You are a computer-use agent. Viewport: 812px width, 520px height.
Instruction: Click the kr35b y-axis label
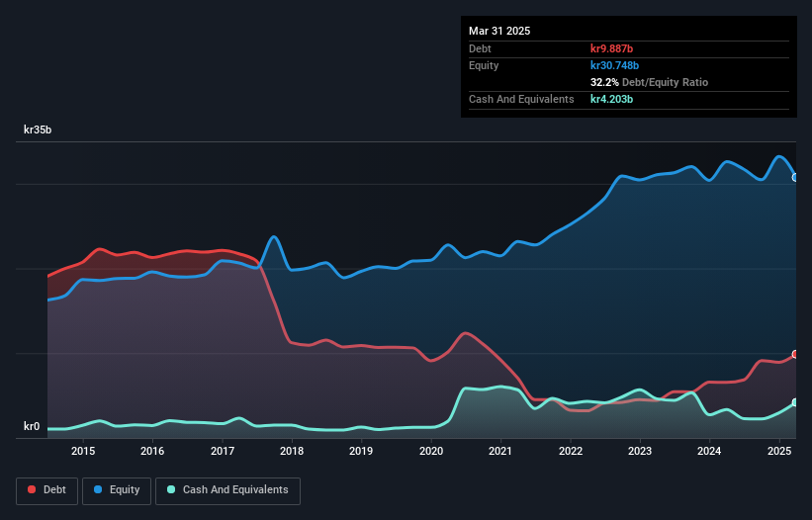point(38,130)
